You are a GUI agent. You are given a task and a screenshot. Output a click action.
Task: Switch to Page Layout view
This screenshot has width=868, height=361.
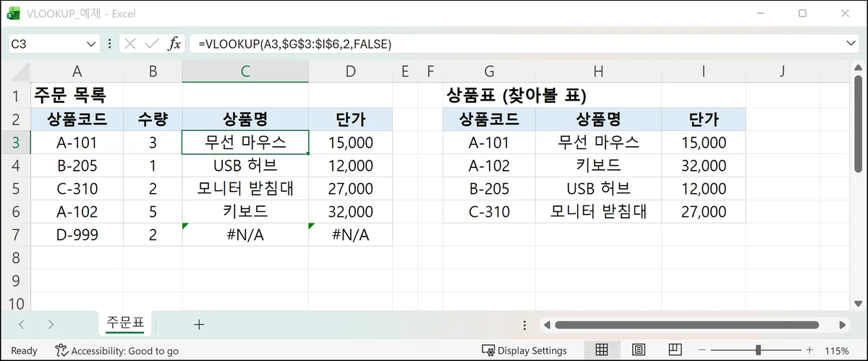click(639, 350)
